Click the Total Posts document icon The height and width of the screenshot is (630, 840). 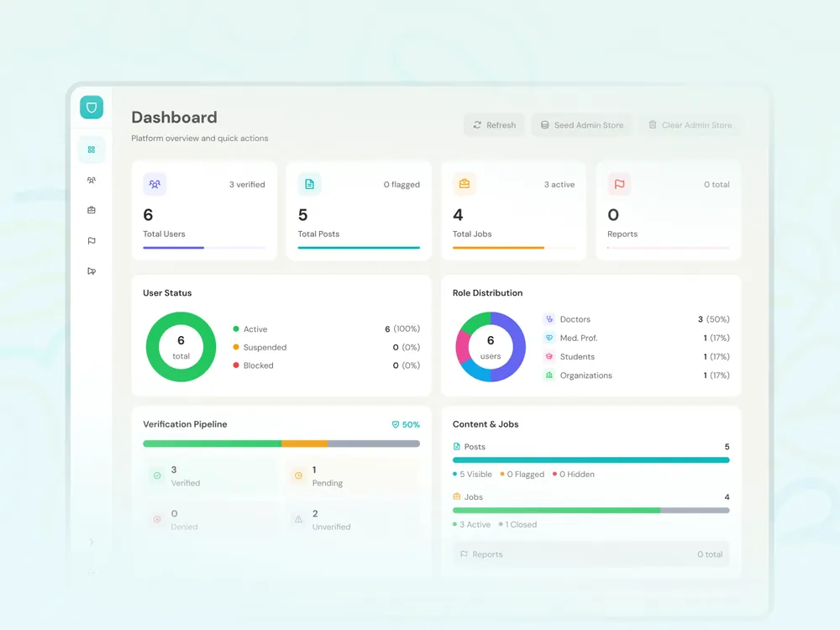[310, 184]
